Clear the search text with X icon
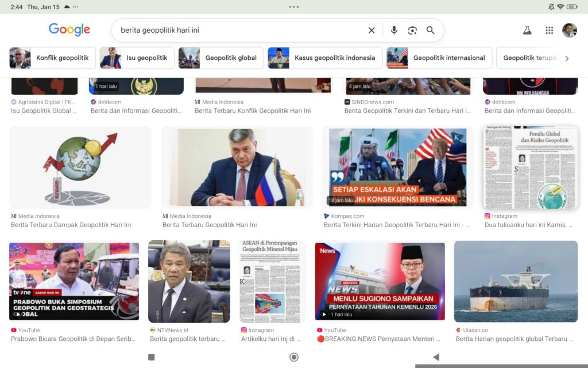 (372, 30)
